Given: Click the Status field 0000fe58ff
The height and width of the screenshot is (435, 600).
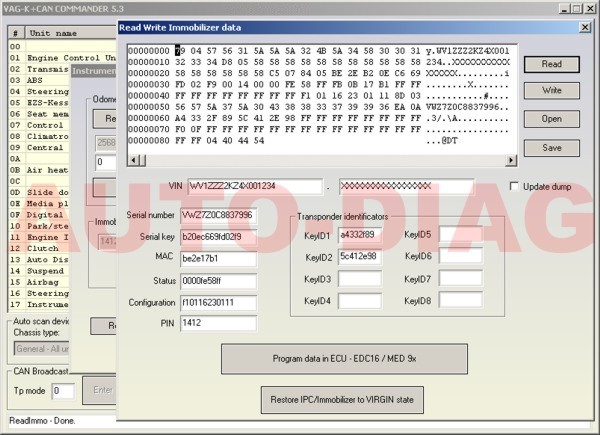Looking at the screenshot, I should click(218, 281).
